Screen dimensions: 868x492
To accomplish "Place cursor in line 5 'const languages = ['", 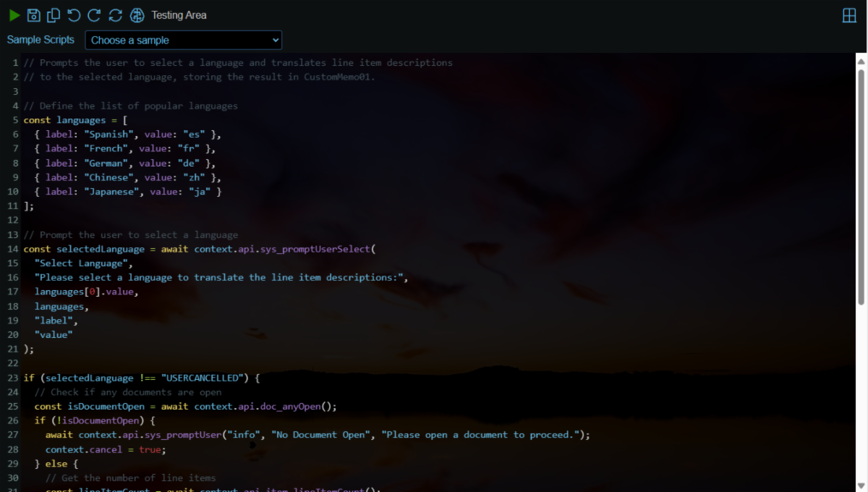I will [x=75, y=120].
